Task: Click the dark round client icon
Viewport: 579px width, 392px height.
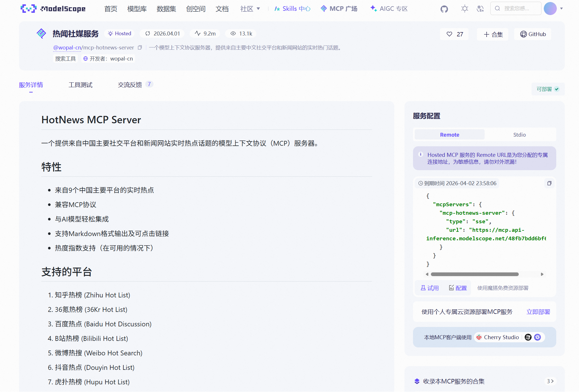Action: point(528,337)
